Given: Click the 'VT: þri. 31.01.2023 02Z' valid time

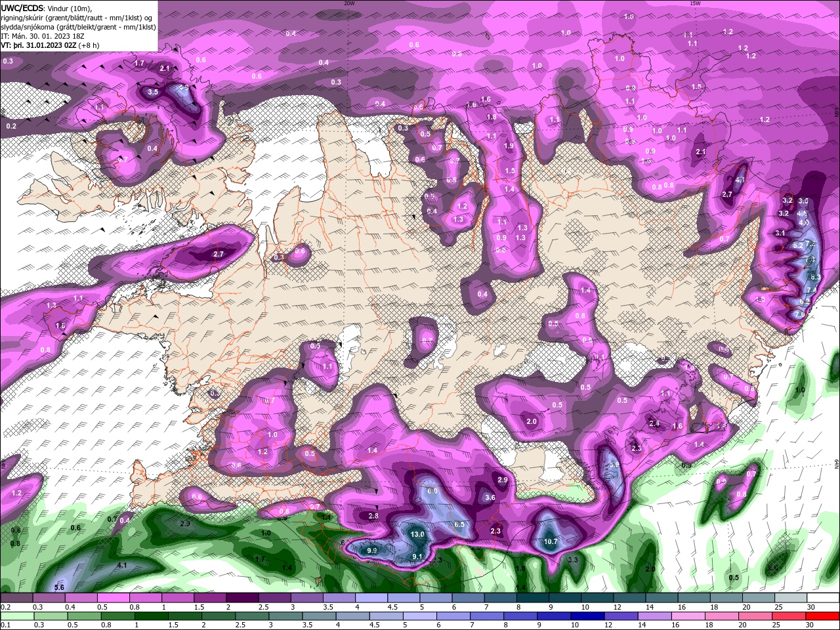Looking at the screenshot, I should (39, 45).
